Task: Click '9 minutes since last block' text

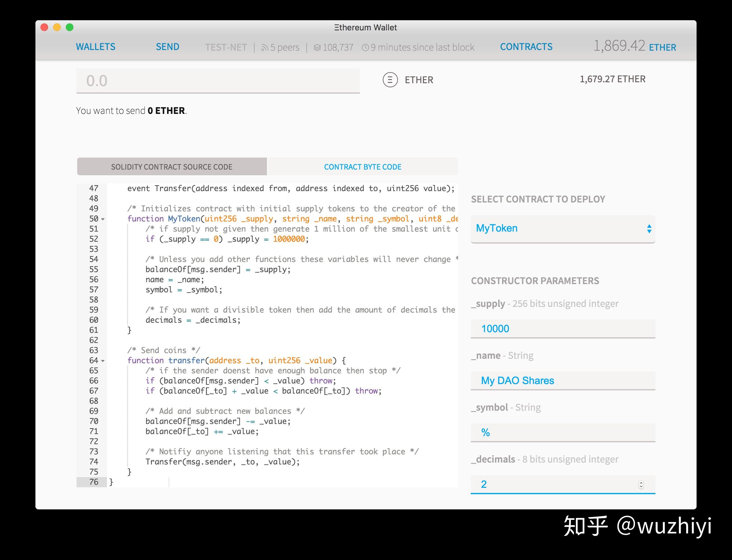Action: pos(422,47)
